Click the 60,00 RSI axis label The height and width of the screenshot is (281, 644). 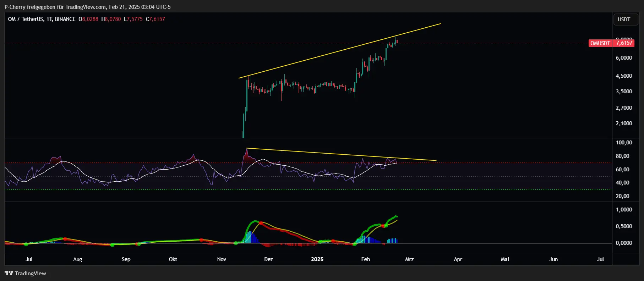tap(622, 170)
